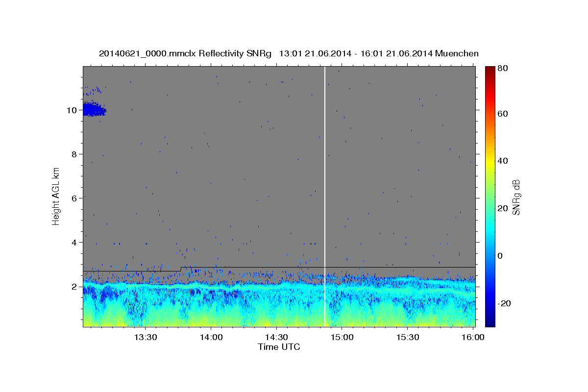The width and height of the screenshot is (588, 392).
Task: Click the 16:00 time tick label
Action: (x=472, y=338)
